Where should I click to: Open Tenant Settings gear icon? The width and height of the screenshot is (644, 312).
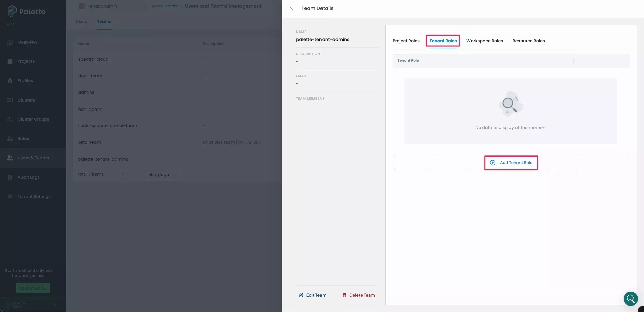coord(10,197)
